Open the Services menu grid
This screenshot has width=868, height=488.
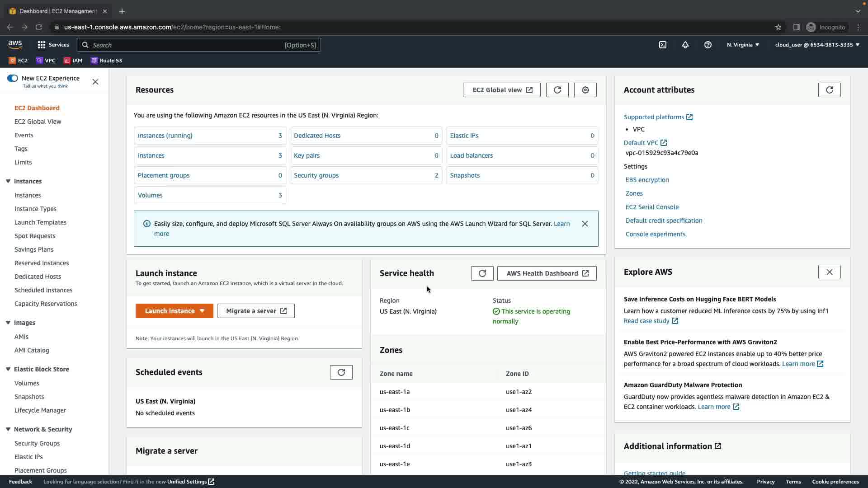pyautogui.click(x=53, y=45)
